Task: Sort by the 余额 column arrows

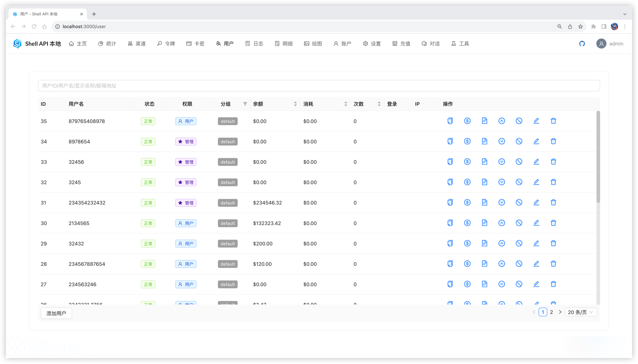Action: pos(295,104)
